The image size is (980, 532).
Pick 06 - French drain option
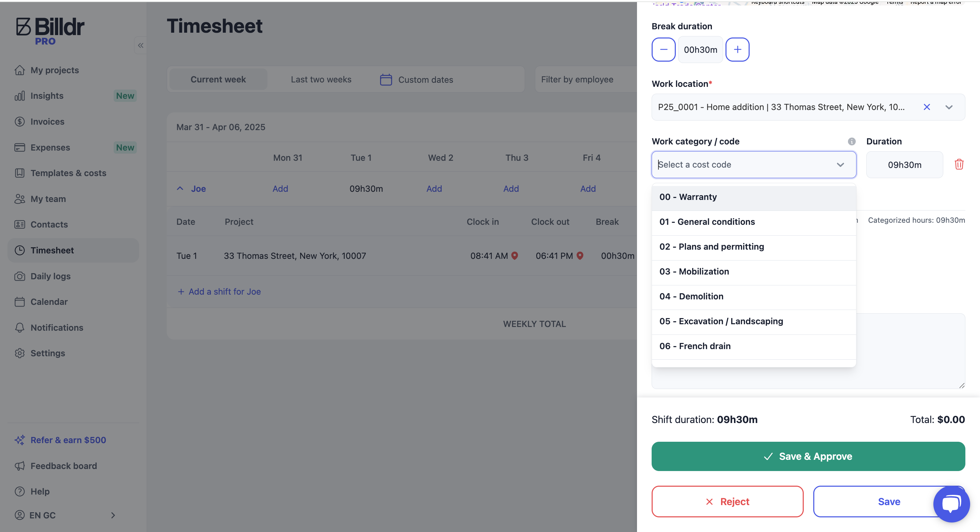click(754, 346)
